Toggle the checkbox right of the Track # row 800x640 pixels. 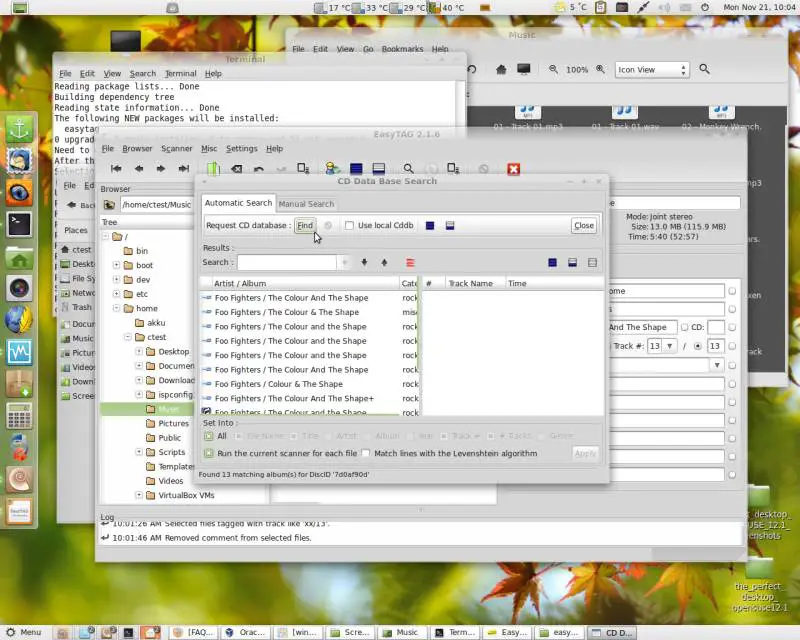(x=732, y=346)
